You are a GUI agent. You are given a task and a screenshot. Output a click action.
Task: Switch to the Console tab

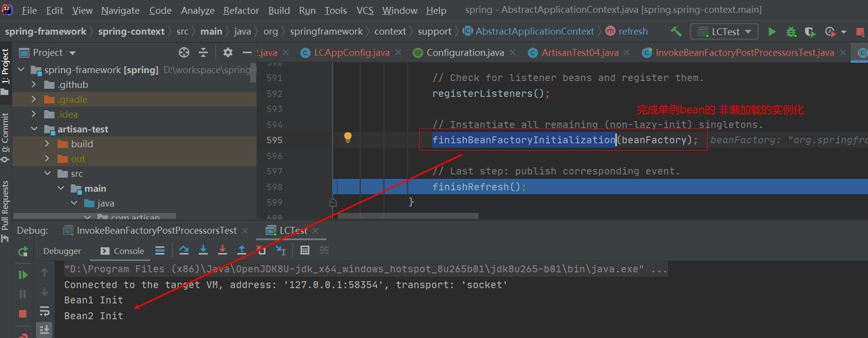[122, 251]
